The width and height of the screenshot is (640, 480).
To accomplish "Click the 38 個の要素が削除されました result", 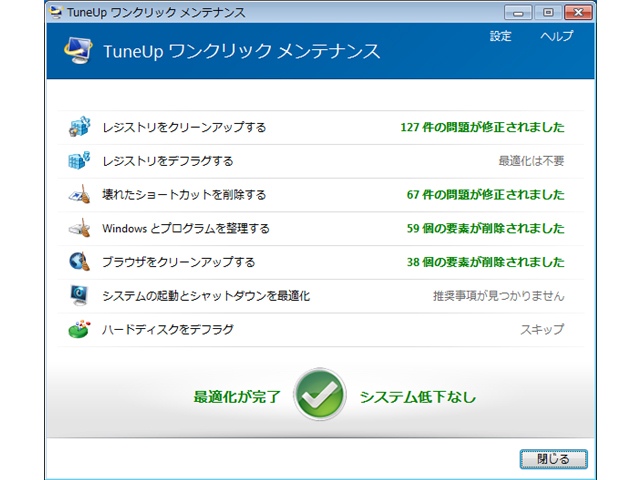I will [485, 262].
